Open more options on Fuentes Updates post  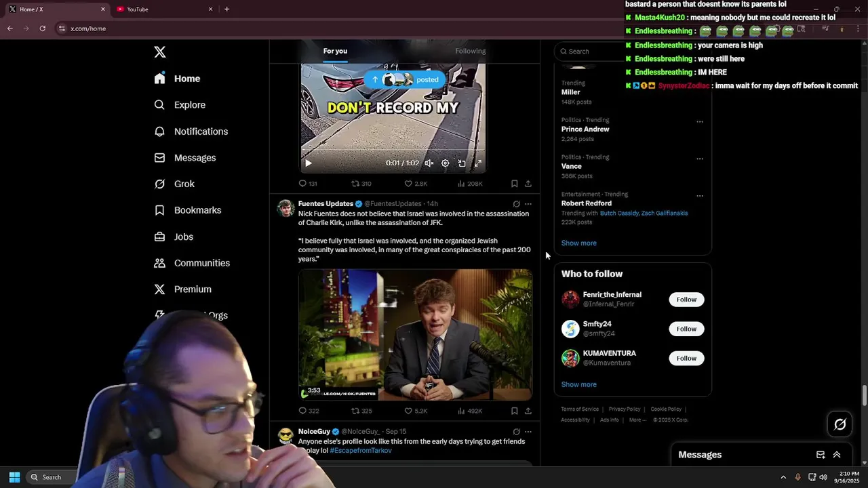tap(528, 204)
